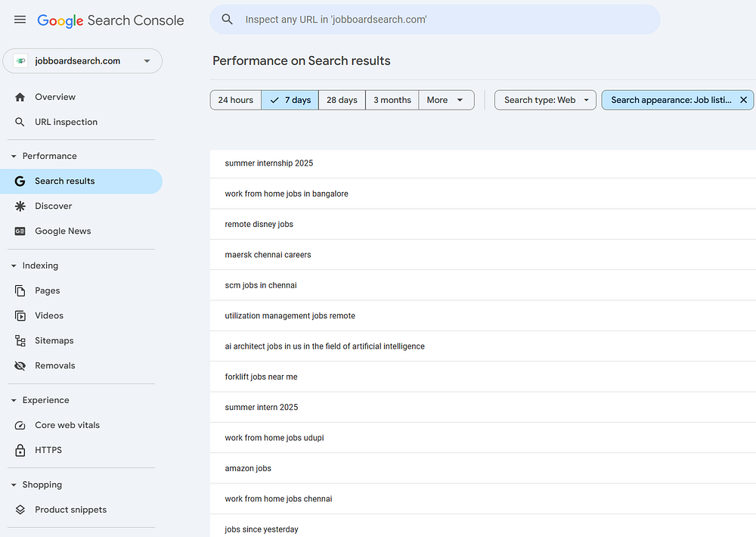Select the 28 days date range

tap(342, 100)
